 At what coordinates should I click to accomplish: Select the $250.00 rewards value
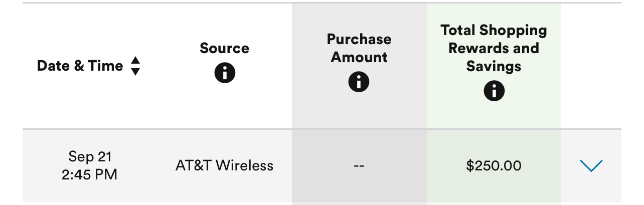point(494,165)
